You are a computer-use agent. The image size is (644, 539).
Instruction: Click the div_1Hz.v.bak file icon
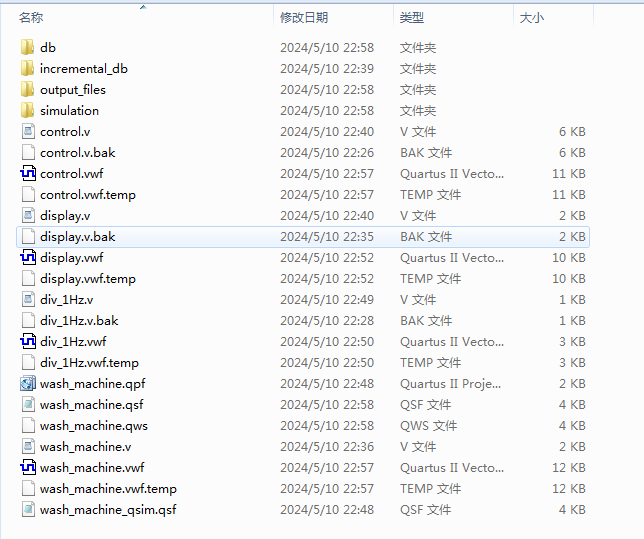(28, 320)
